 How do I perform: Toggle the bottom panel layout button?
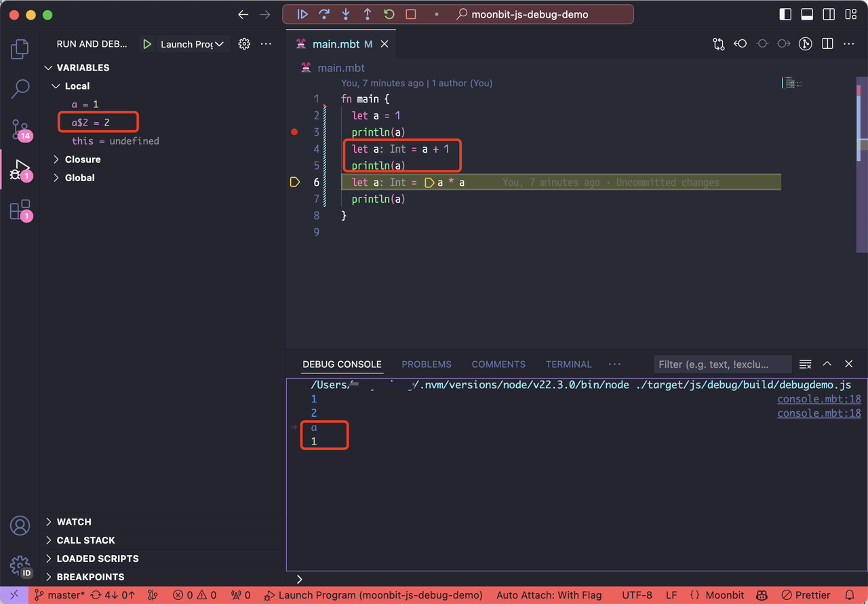point(807,14)
